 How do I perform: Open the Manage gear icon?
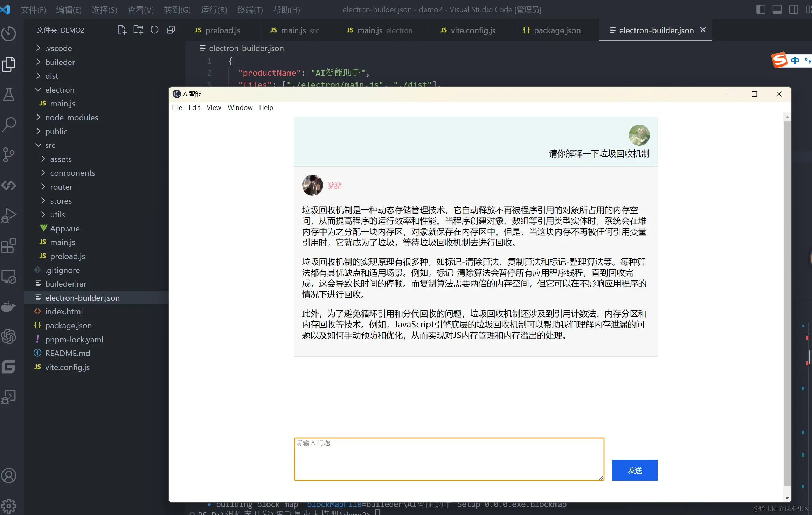(9, 506)
